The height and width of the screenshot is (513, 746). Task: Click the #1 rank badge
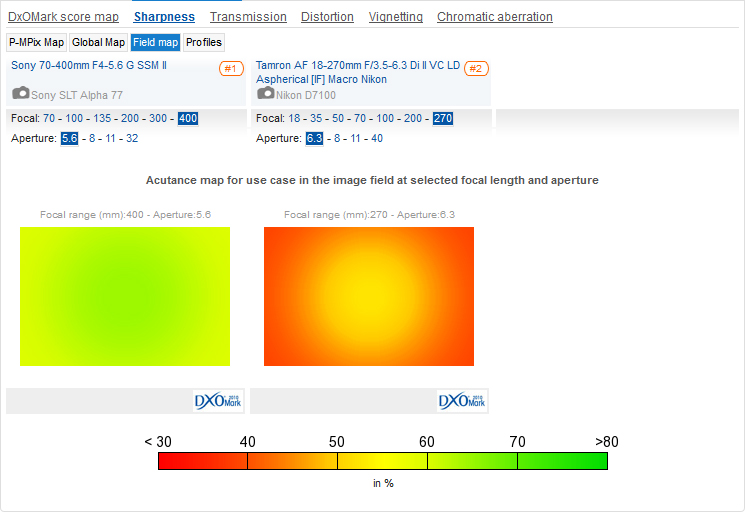tap(231, 69)
